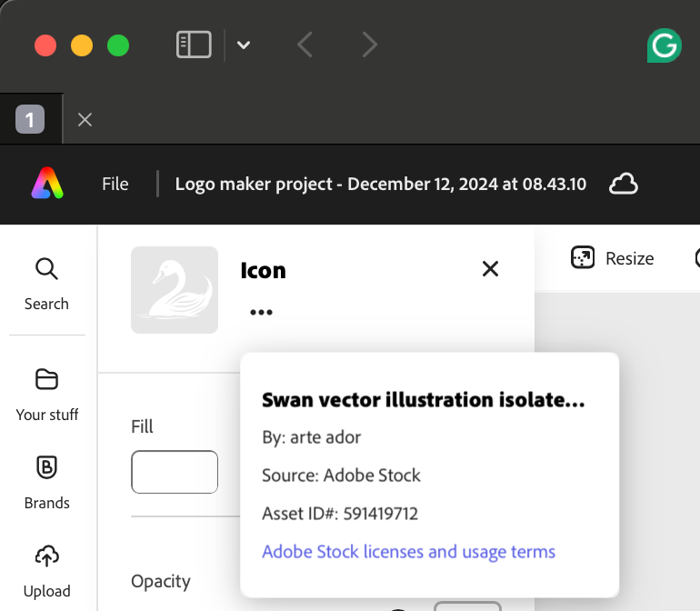The image size is (700, 611).
Task: Click the Fill label
Action: tap(142, 426)
